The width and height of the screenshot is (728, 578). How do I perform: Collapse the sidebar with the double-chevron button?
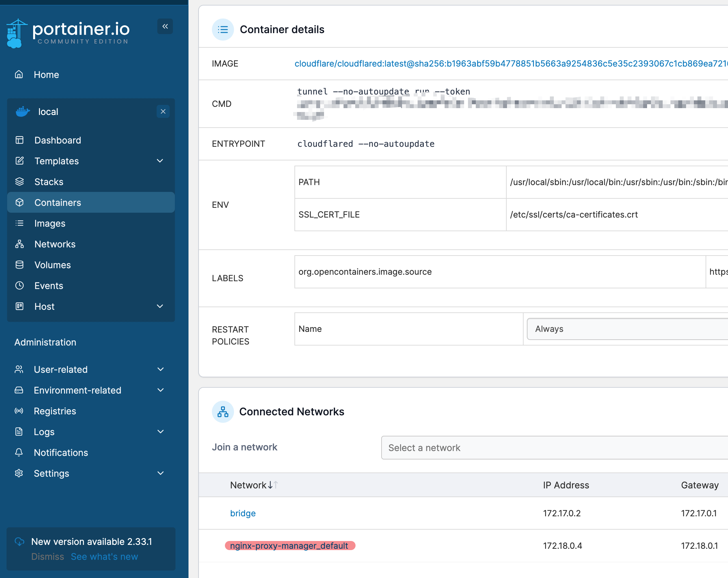click(x=165, y=26)
